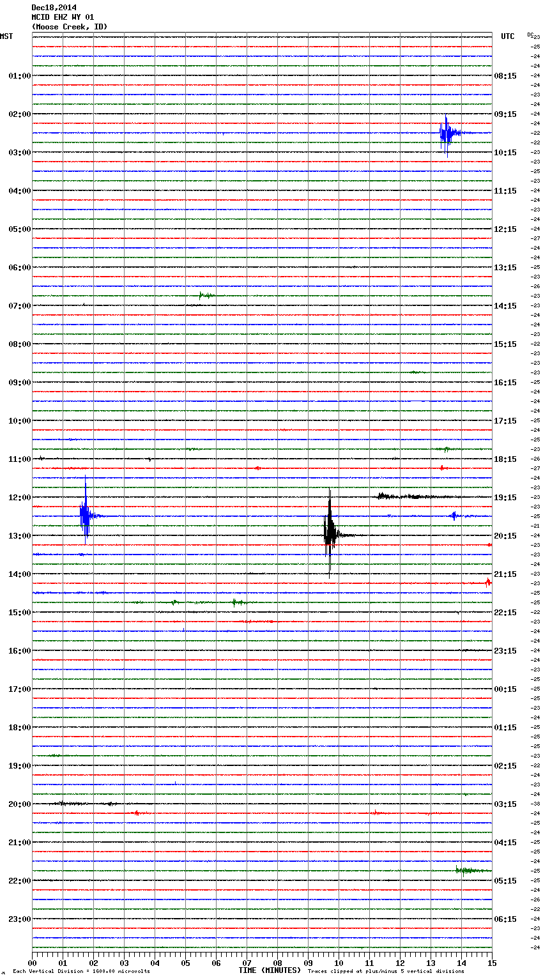The image size is (543, 980).
Task: Click the 10 minute tick label
Action: click(x=339, y=963)
